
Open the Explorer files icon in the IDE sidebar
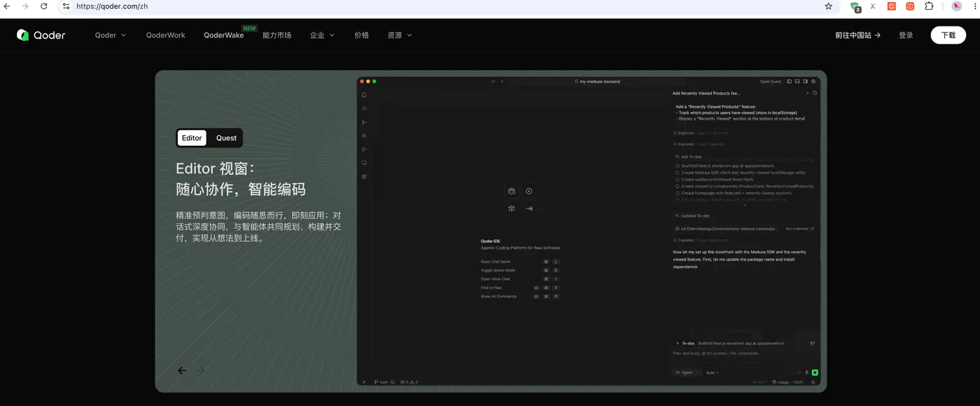tap(364, 95)
